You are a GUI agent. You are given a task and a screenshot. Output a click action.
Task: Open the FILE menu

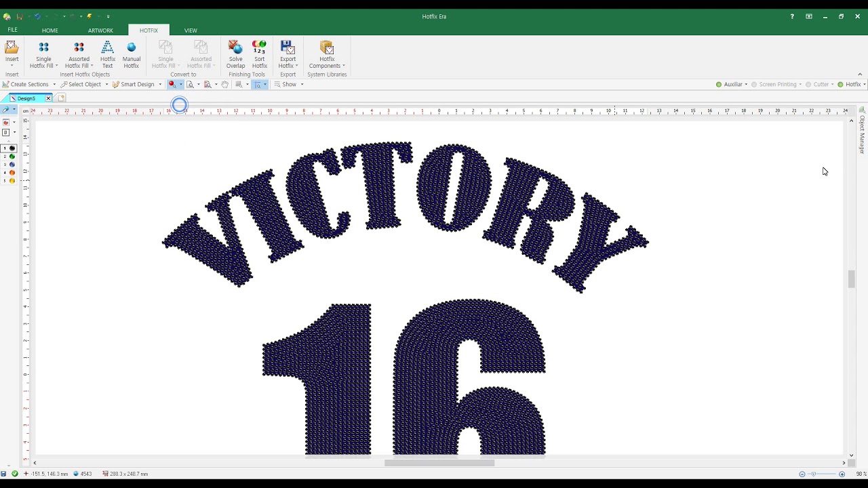click(12, 30)
